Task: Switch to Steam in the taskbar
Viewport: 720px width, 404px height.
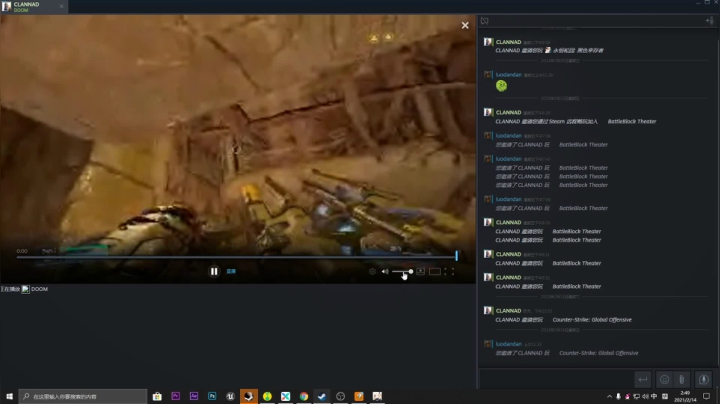Action: tap(322, 396)
